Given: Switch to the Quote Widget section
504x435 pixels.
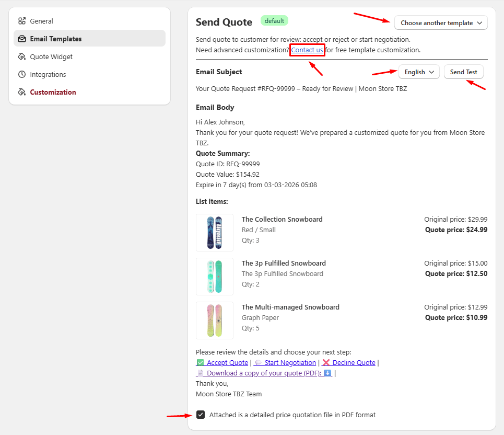Looking at the screenshot, I should [x=51, y=56].
